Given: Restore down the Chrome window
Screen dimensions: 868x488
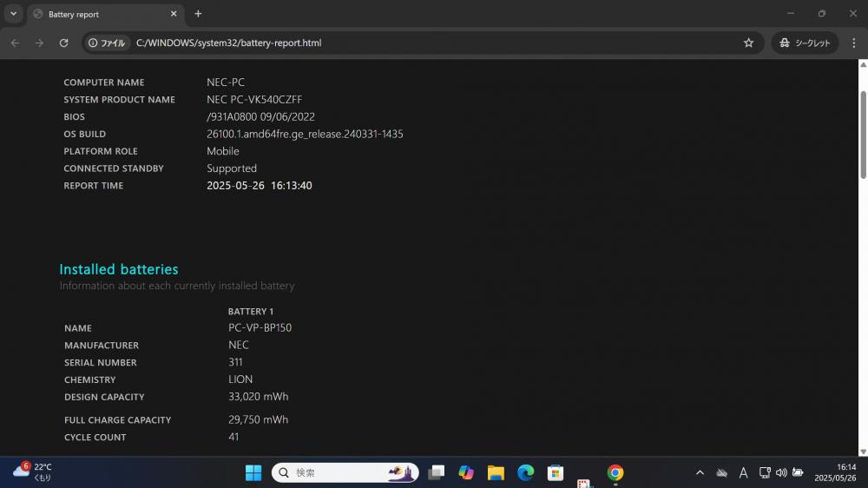Looking at the screenshot, I should pos(822,13).
